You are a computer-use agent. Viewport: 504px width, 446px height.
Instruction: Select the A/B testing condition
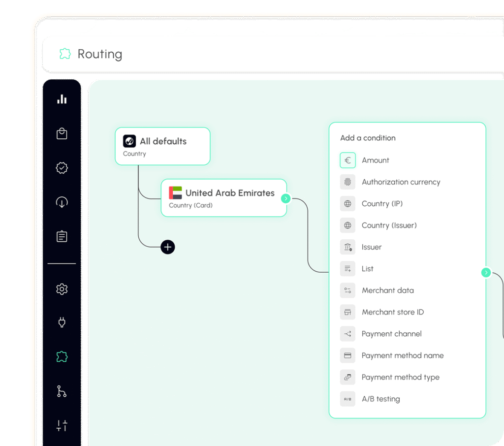click(380, 399)
